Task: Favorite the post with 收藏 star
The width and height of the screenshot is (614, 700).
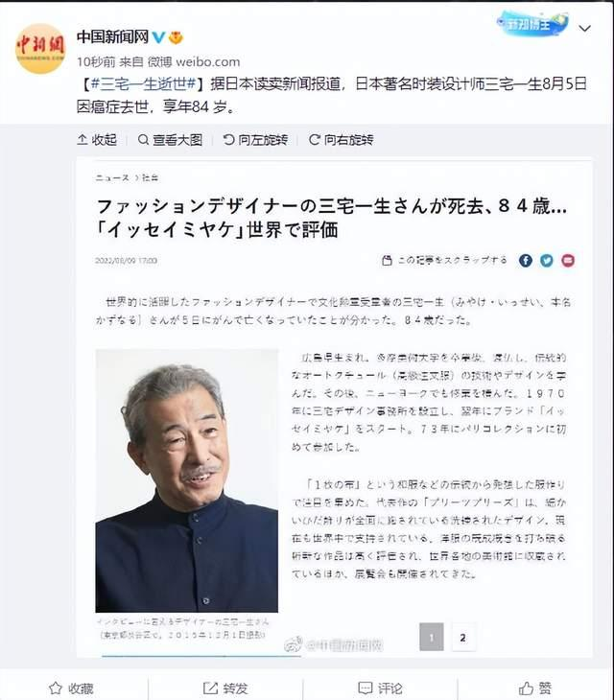Action: 71,688
